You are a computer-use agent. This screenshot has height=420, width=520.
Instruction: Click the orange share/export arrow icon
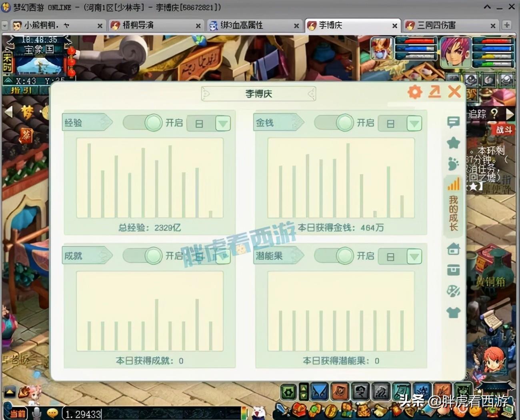pyautogui.click(x=434, y=92)
